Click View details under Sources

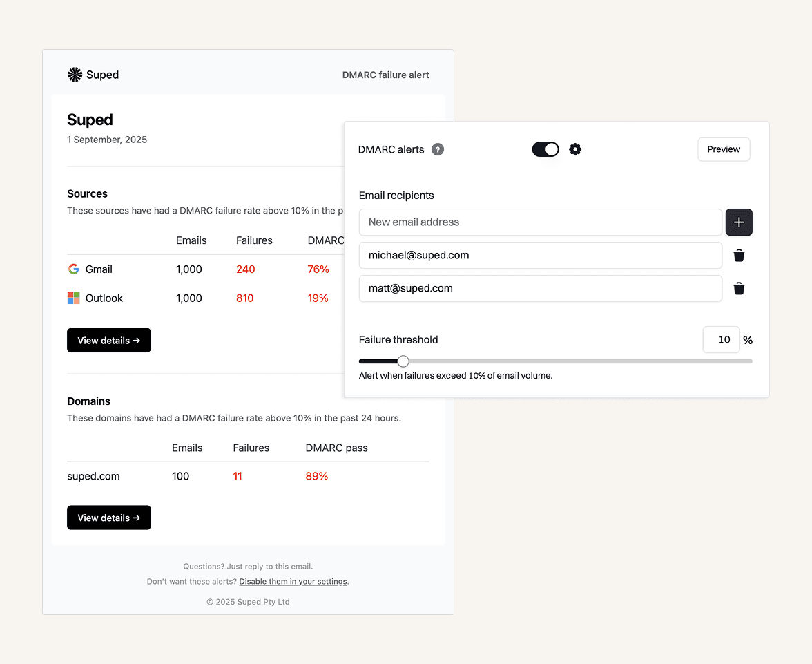point(108,340)
